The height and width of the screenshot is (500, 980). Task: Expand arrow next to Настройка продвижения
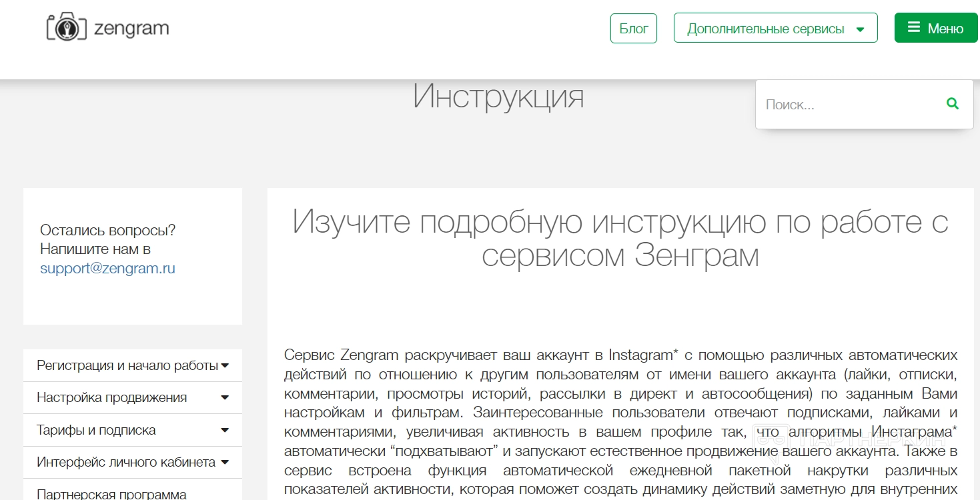pos(225,398)
